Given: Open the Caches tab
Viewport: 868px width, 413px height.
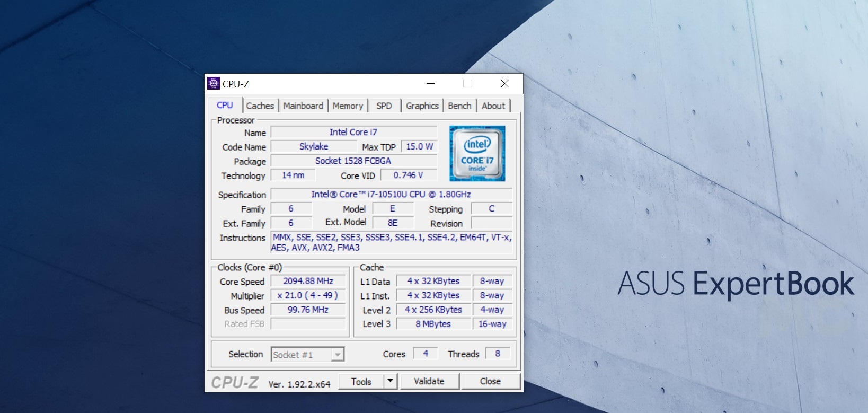Looking at the screenshot, I should (x=260, y=106).
